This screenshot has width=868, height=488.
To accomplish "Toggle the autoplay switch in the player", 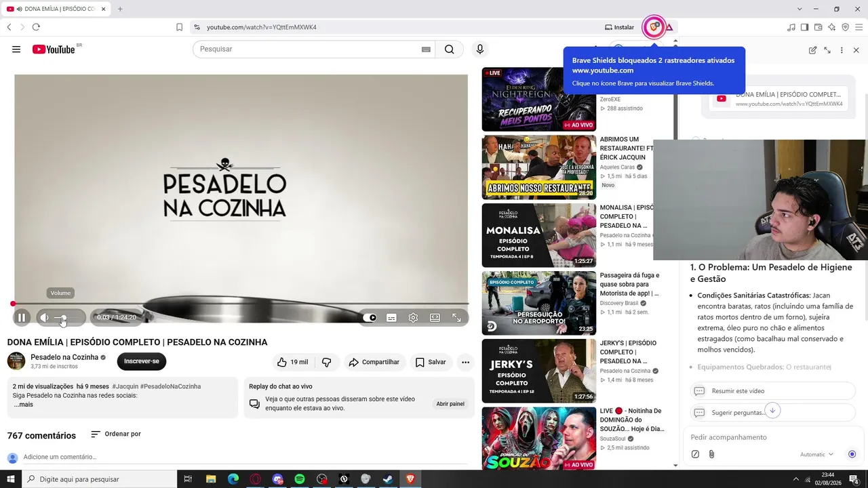I will coord(370,317).
